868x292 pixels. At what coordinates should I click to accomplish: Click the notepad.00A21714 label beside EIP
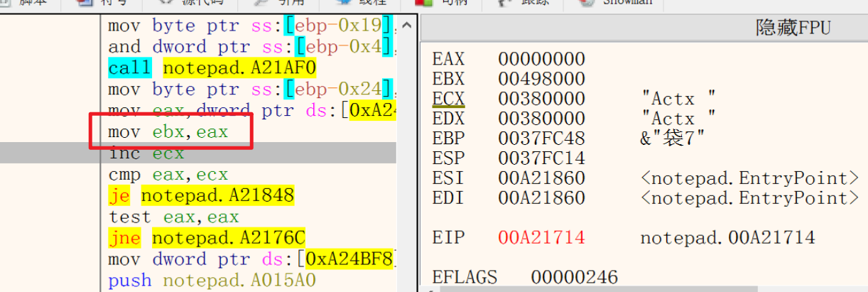pos(727,237)
